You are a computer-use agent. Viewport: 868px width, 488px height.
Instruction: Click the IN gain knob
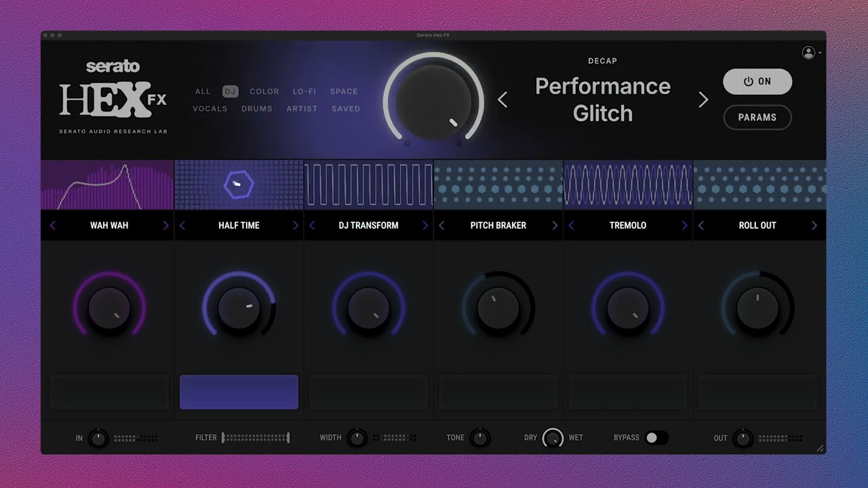[x=98, y=438]
